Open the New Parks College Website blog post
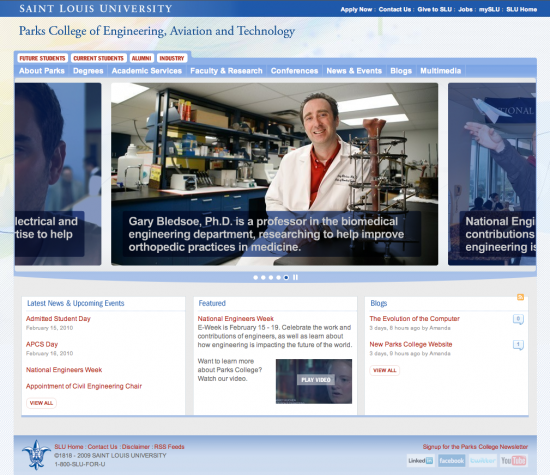 tap(411, 344)
